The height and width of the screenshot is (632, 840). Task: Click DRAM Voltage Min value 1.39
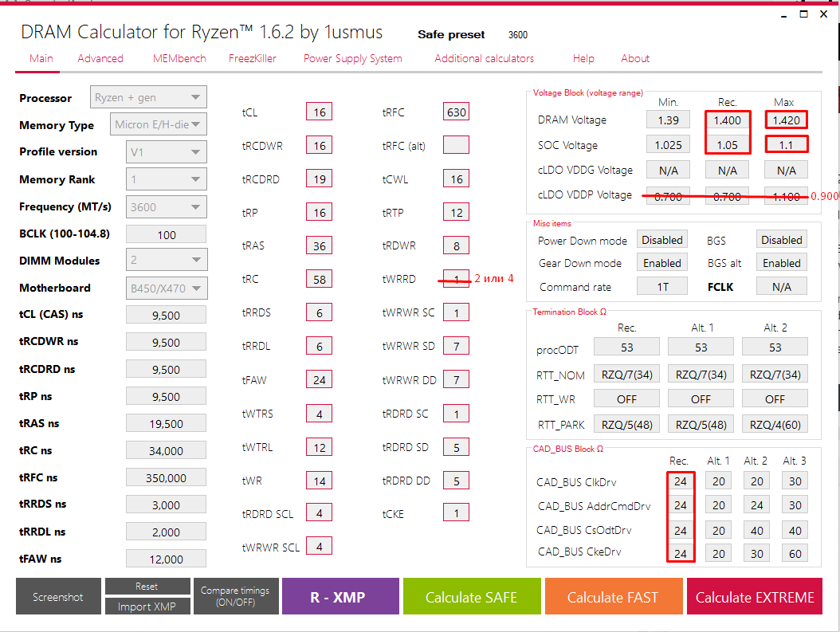(668, 120)
